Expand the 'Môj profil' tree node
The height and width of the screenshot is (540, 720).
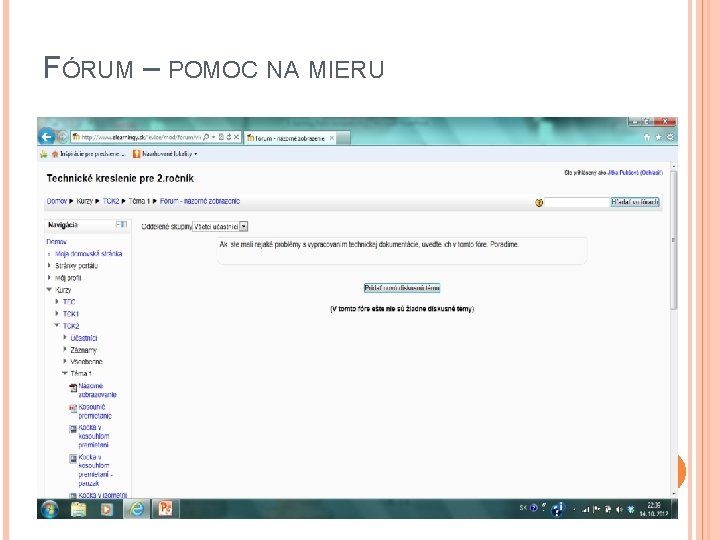(x=49, y=277)
